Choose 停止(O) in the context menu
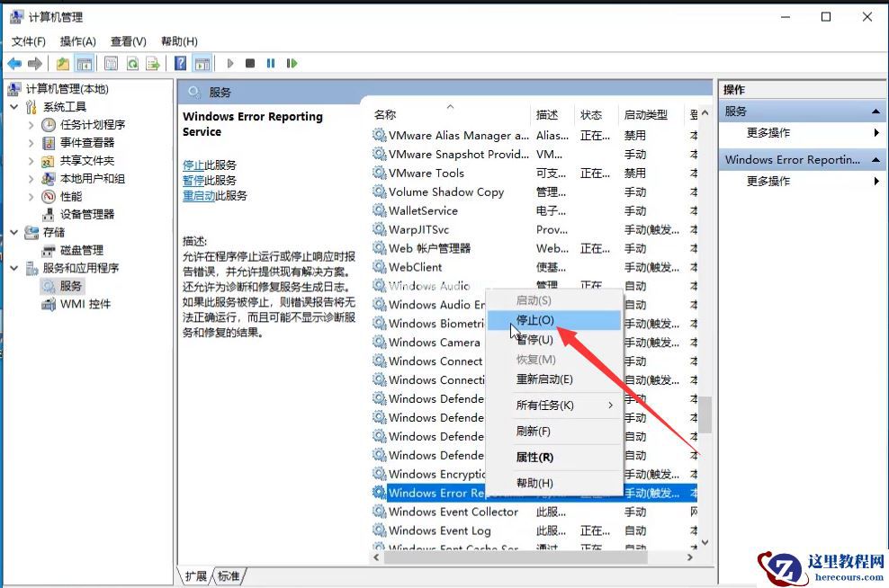 534,321
